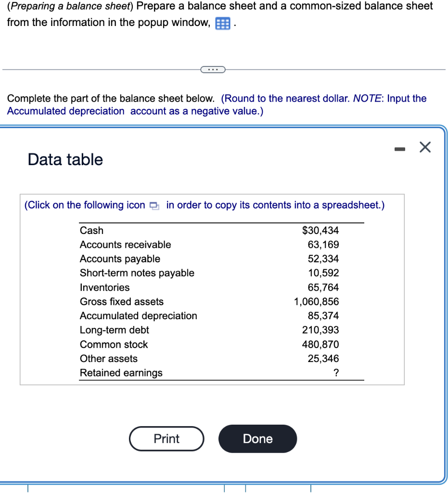
Task: Select the Gross fixed assets amount
Action: (x=316, y=301)
